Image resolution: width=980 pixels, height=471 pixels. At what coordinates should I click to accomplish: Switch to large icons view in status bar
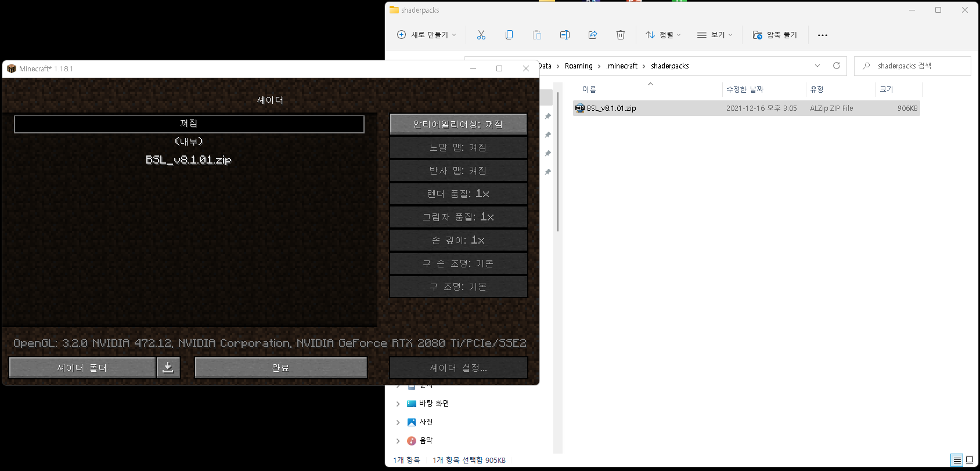click(x=970, y=460)
